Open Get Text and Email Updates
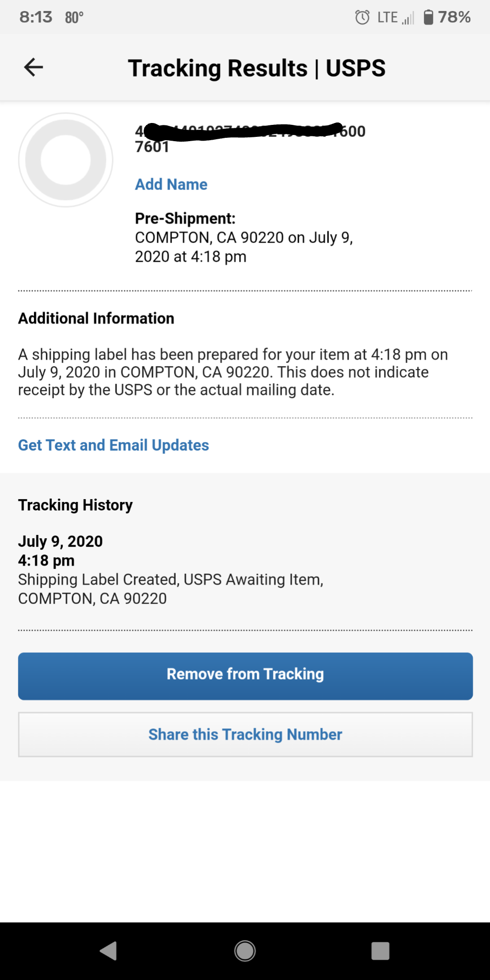Screen dimensions: 490x980 coord(114,445)
